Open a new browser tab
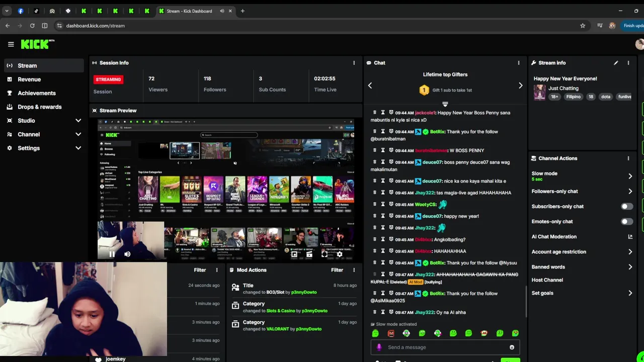The height and width of the screenshot is (362, 644). click(x=243, y=11)
